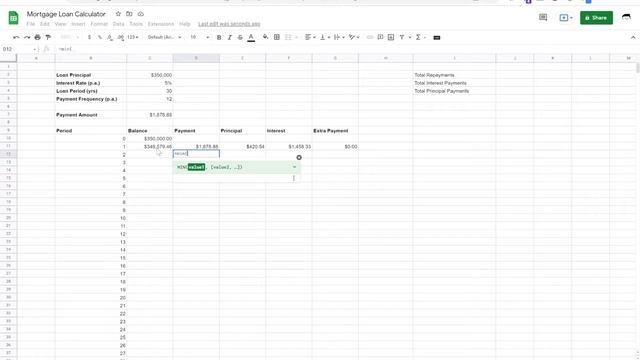
Task: Open the name box dropdown arrow
Action: [x=35, y=49]
